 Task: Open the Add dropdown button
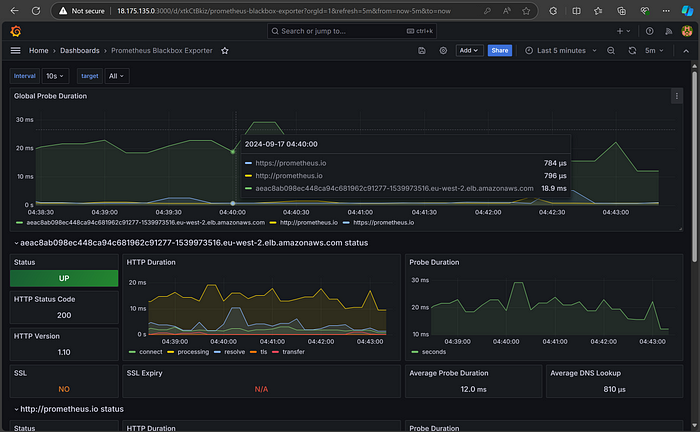point(469,50)
